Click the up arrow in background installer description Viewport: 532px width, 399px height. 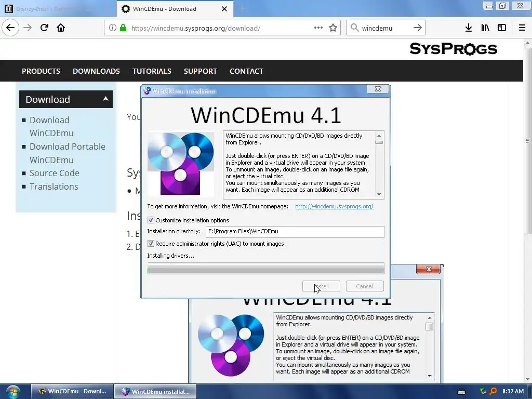[x=430, y=318]
